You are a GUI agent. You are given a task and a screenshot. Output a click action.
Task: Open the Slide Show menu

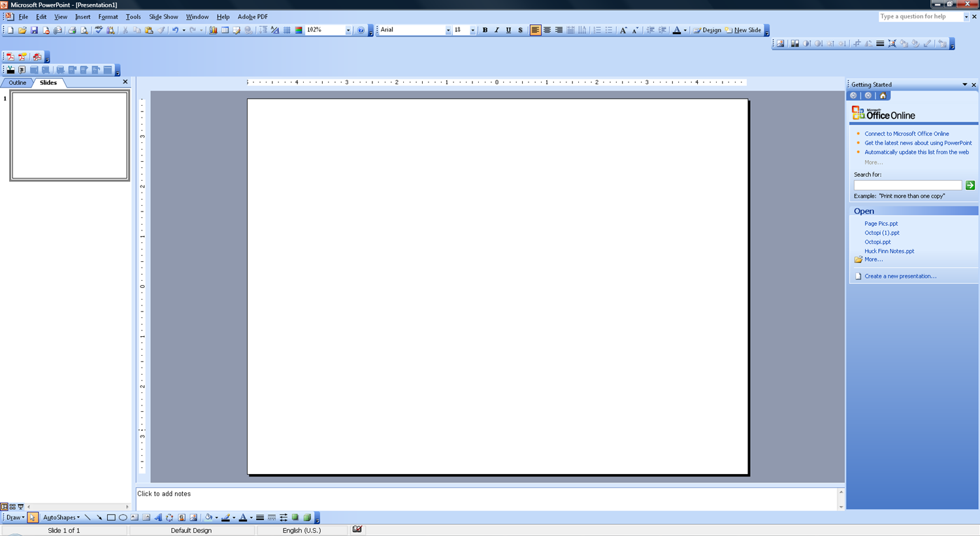[x=163, y=16]
